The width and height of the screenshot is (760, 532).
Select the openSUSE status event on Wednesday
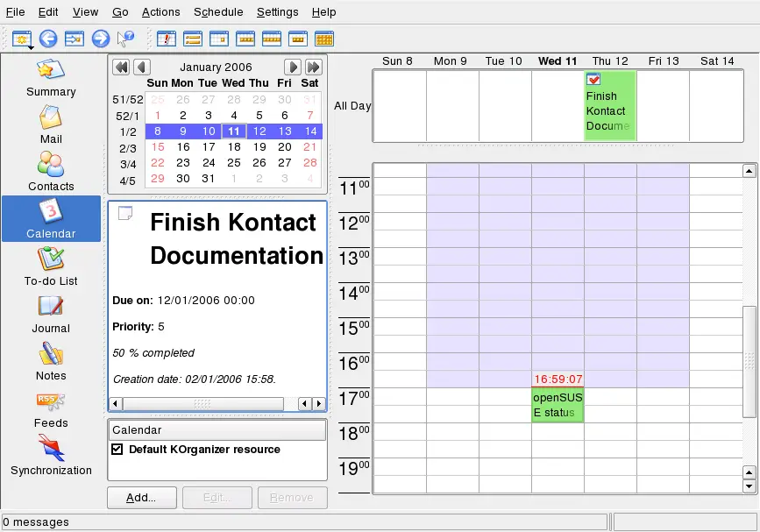[558, 405]
